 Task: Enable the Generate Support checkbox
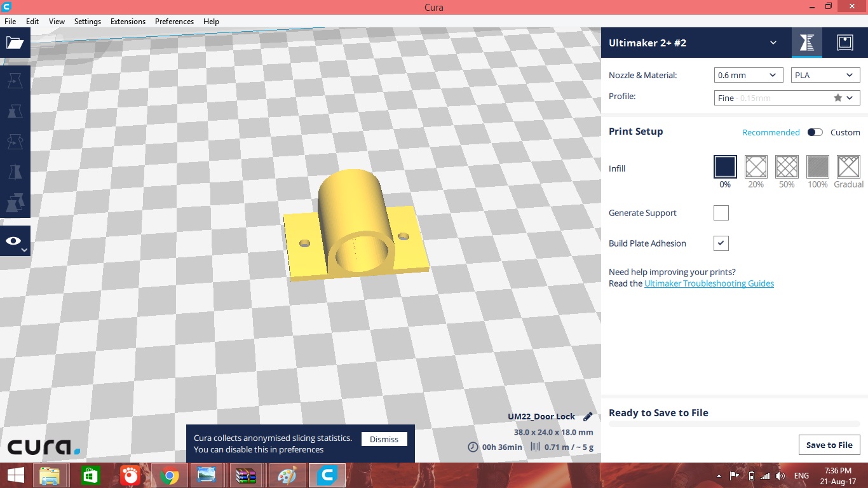(721, 213)
